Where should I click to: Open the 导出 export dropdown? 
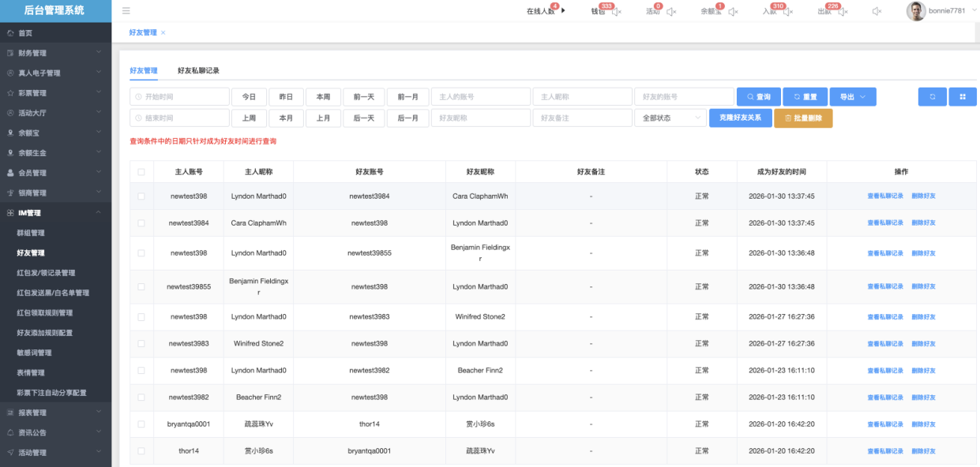coord(853,97)
